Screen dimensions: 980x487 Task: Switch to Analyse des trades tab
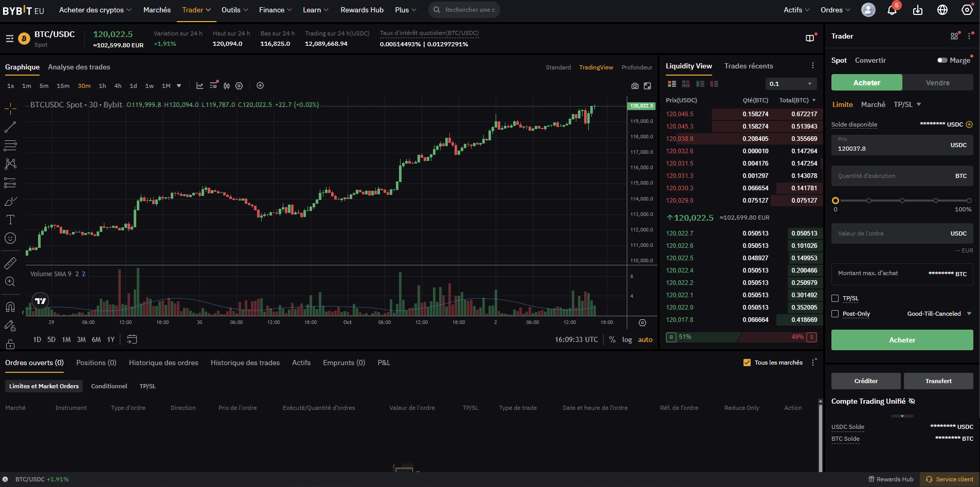79,67
